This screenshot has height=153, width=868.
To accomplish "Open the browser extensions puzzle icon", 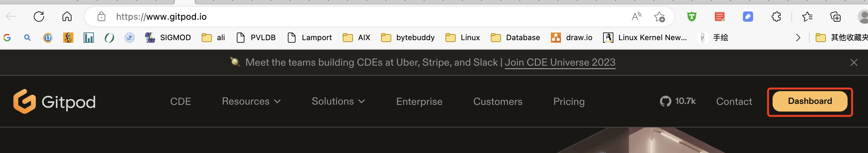I will [776, 17].
